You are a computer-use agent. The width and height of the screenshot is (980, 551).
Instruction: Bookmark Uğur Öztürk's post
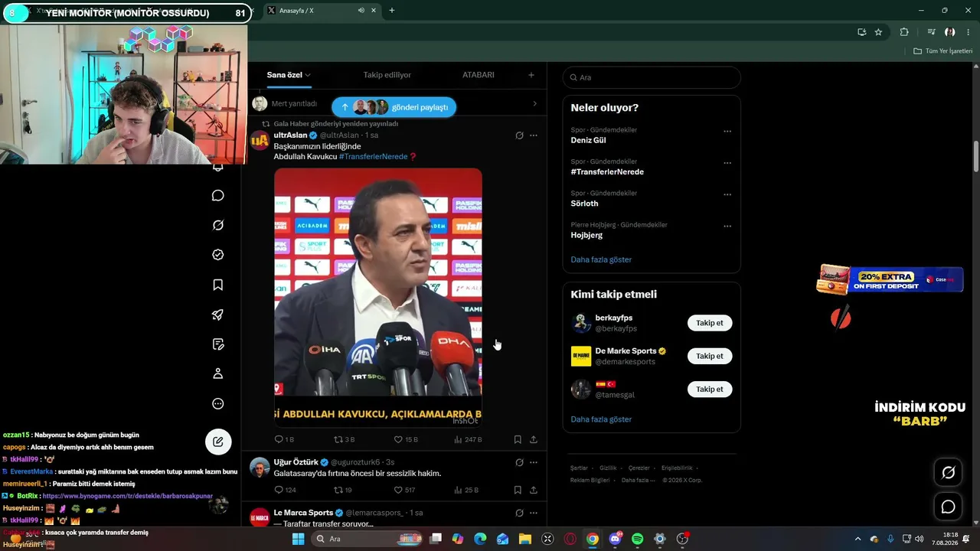point(518,490)
